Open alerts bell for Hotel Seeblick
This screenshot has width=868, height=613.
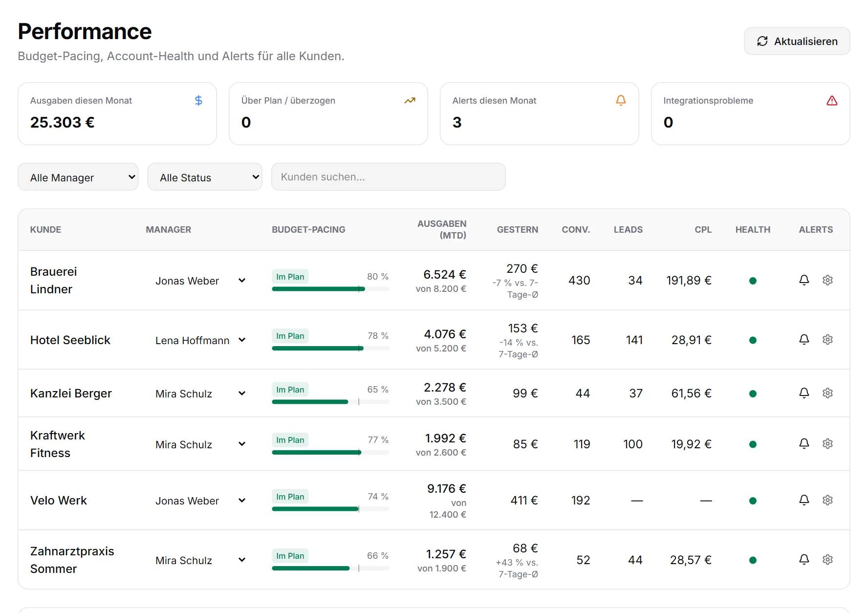(804, 339)
